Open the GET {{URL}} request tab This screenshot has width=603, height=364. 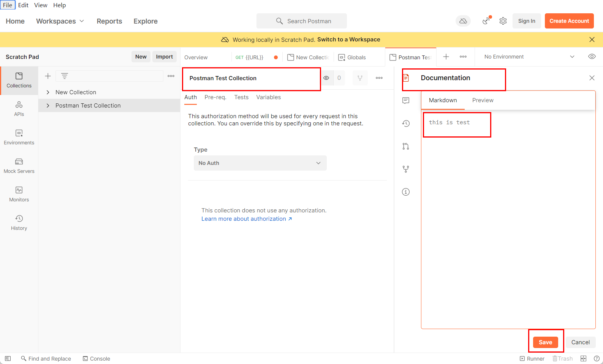coord(256,57)
